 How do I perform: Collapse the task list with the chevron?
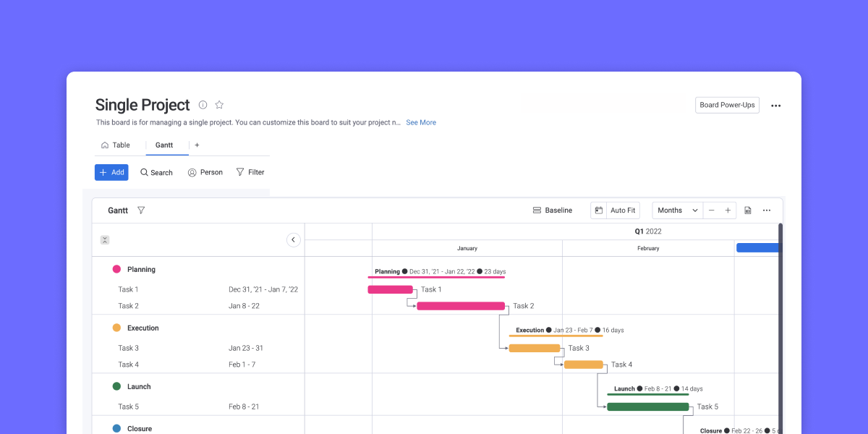click(x=294, y=239)
